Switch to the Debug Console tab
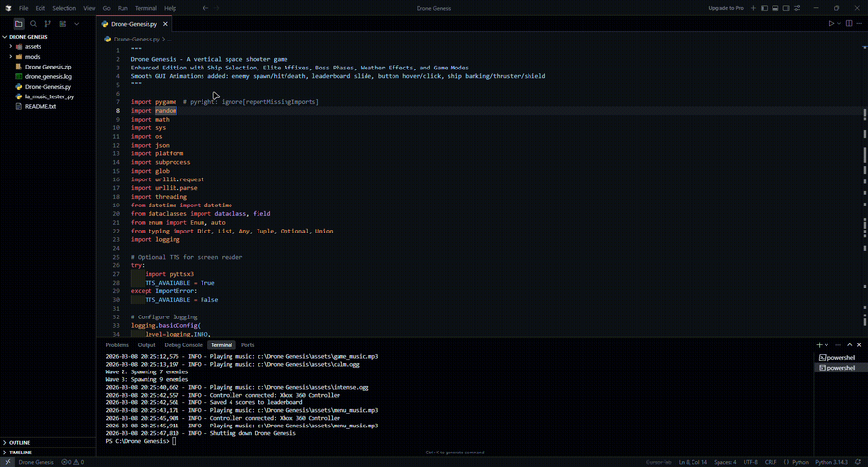Screen dimensions: 868x467 click(x=183, y=345)
